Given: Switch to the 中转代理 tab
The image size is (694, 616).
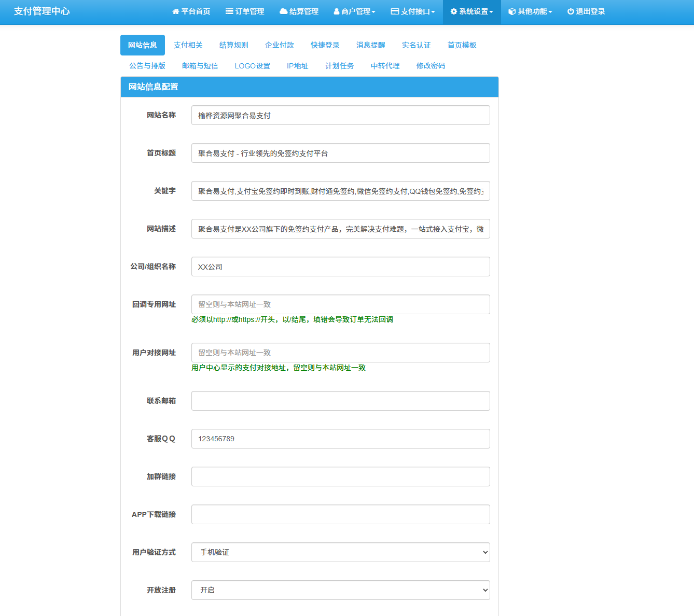Looking at the screenshot, I should click(x=385, y=66).
